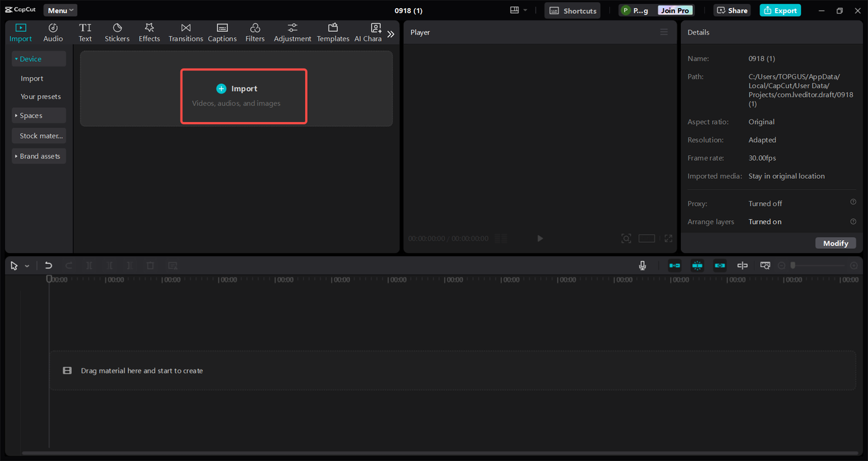The width and height of the screenshot is (868, 461).
Task: Click the Shortcuts button
Action: [572, 10]
